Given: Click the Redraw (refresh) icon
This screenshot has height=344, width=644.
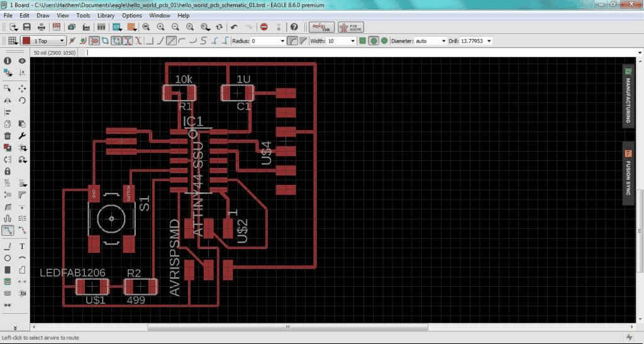Looking at the screenshot, I should tap(219, 27).
